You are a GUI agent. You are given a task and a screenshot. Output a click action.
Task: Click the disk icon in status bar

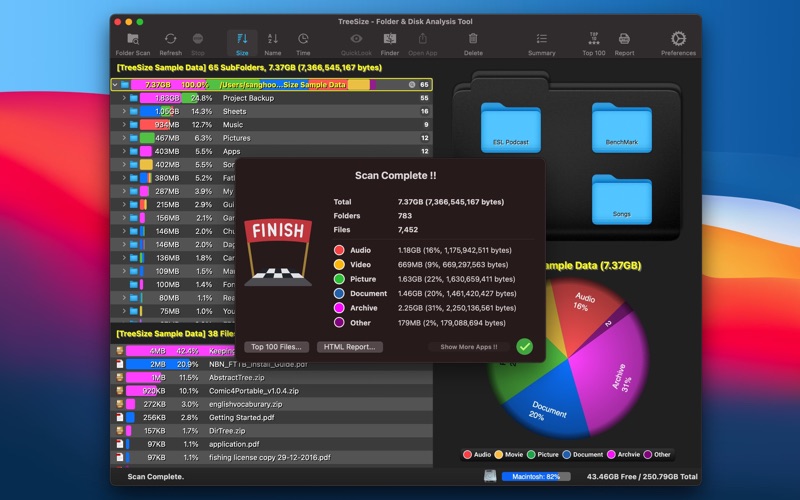click(x=490, y=476)
